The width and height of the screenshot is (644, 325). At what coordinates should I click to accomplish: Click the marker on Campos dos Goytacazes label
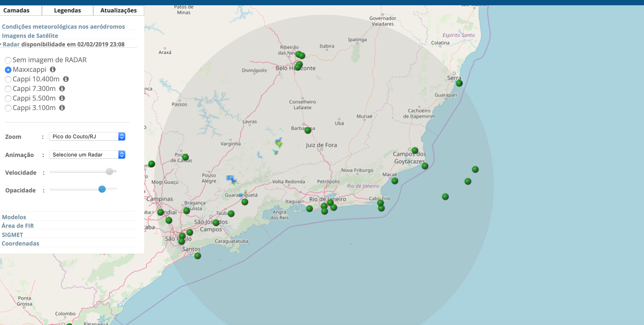(x=415, y=150)
